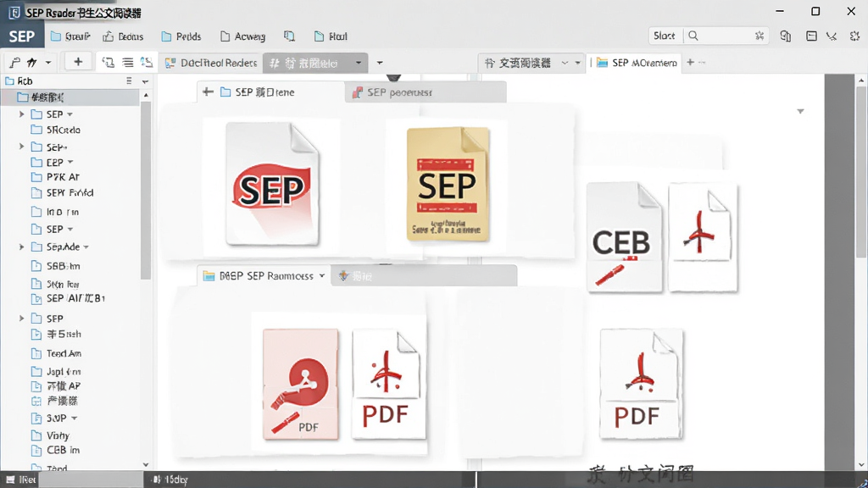Click the Hotl menu item

331,36
